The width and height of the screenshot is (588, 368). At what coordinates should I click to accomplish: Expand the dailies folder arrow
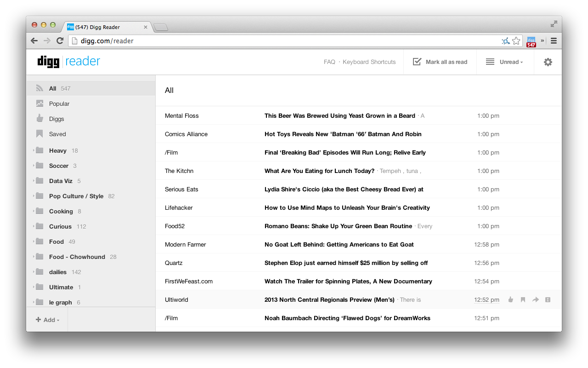(x=34, y=272)
